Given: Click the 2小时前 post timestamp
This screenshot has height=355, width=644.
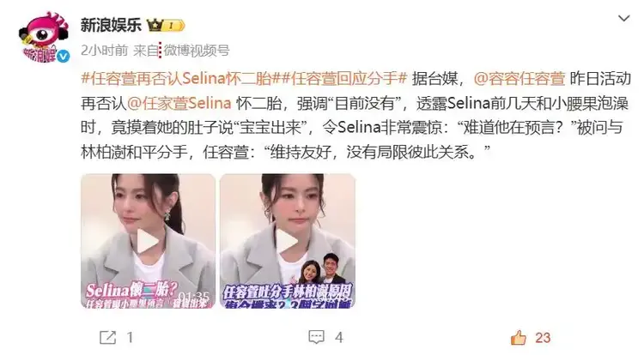Looking at the screenshot, I should [104, 51].
